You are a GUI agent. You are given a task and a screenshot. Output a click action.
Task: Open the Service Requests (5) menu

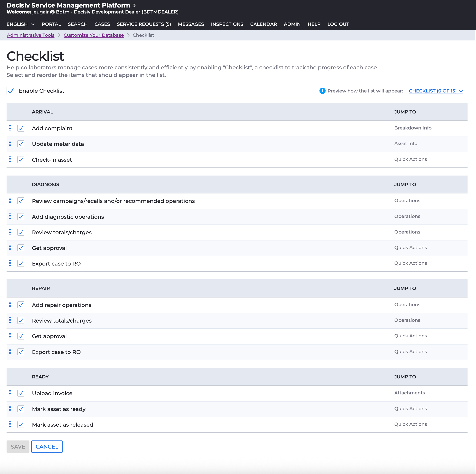coord(144,24)
